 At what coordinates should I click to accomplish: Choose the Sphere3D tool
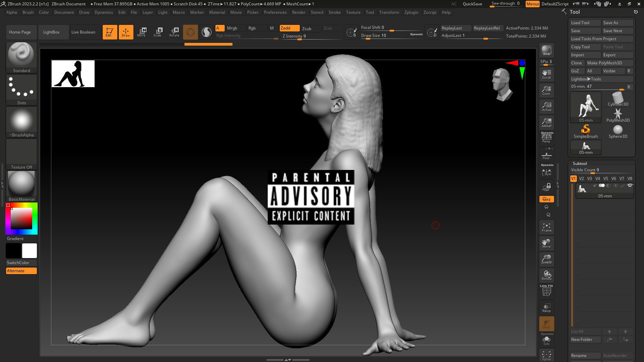(x=618, y=131)
